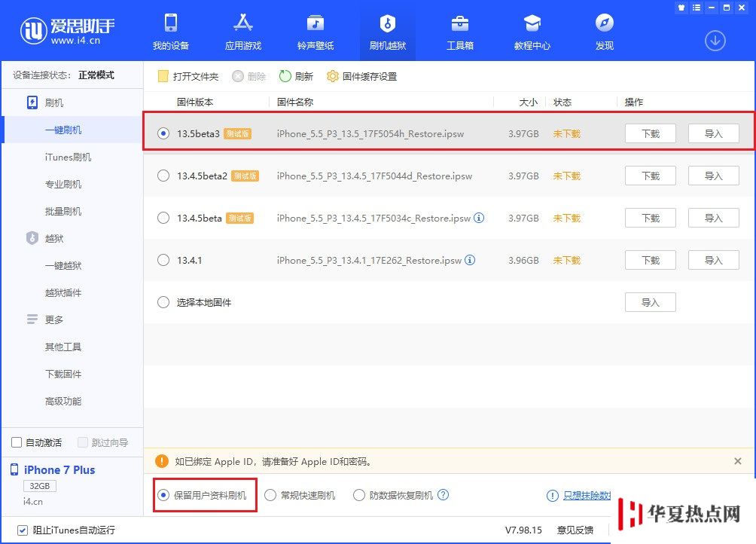Click 下载 button for 13.5beta3
This screenshot has height=544, width=756.
(x=651, y=133)
